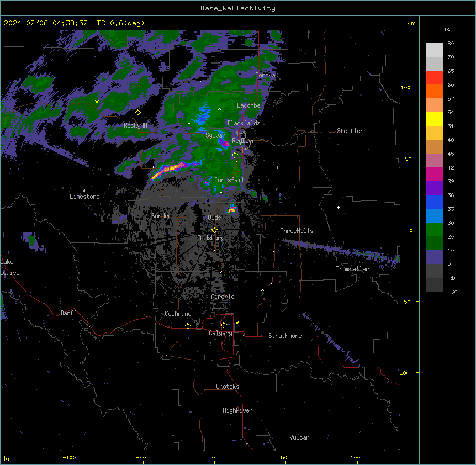Click the RedDeer city label
Screen dimensions: 476x465
243,141
